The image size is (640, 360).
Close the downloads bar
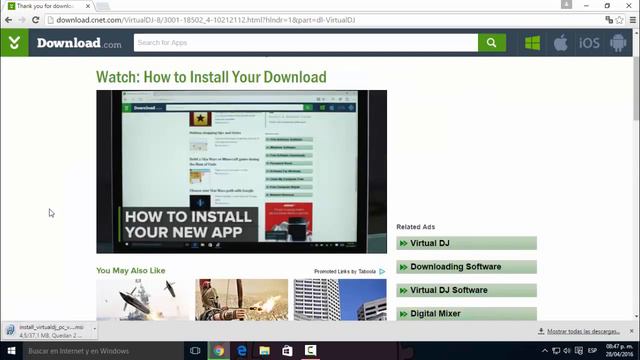coord(631,331)
